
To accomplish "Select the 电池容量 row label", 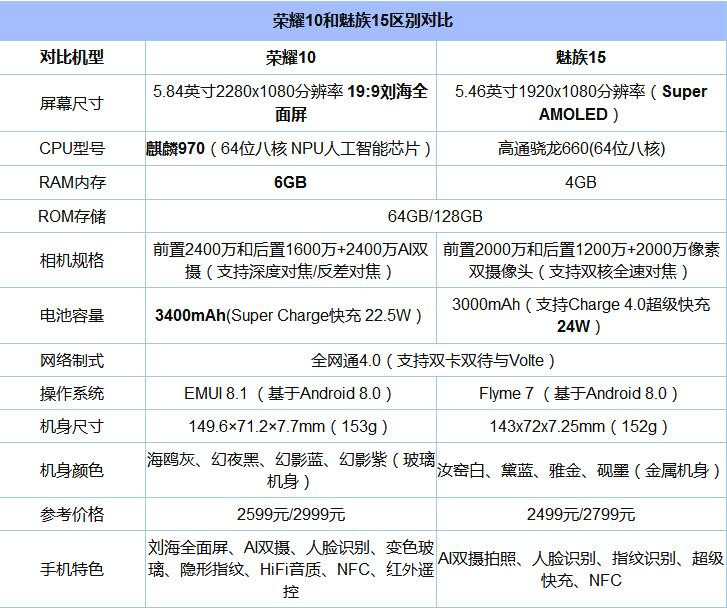I will 72,315.
